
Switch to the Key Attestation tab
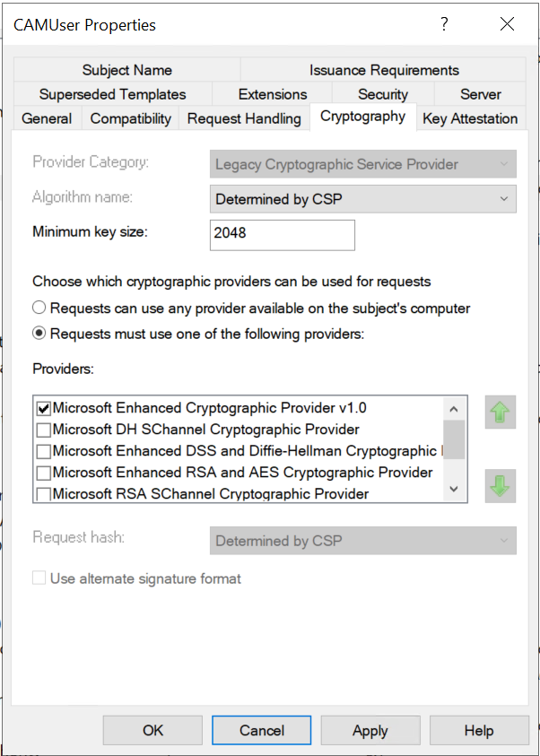[469, 118]
